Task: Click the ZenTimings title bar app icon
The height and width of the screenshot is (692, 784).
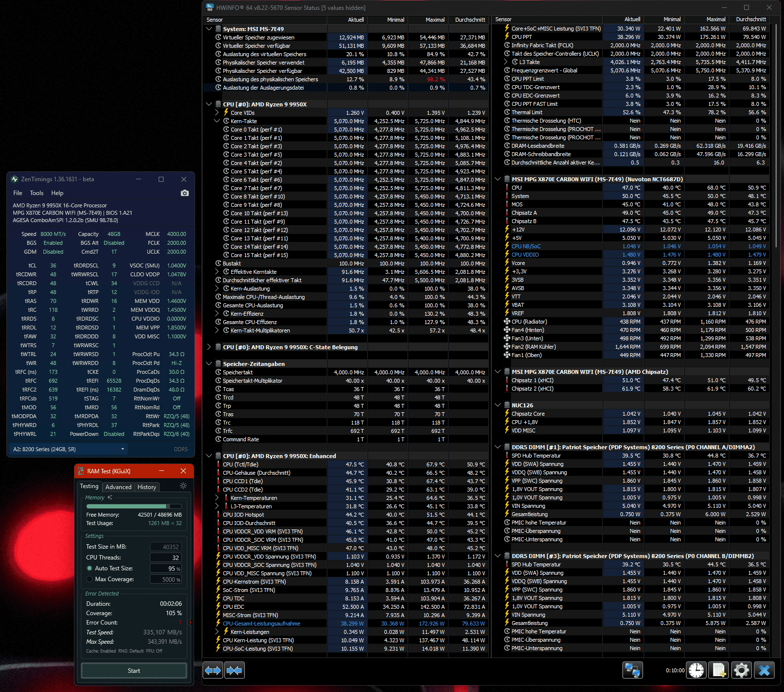Action: [x=15, y=179]
